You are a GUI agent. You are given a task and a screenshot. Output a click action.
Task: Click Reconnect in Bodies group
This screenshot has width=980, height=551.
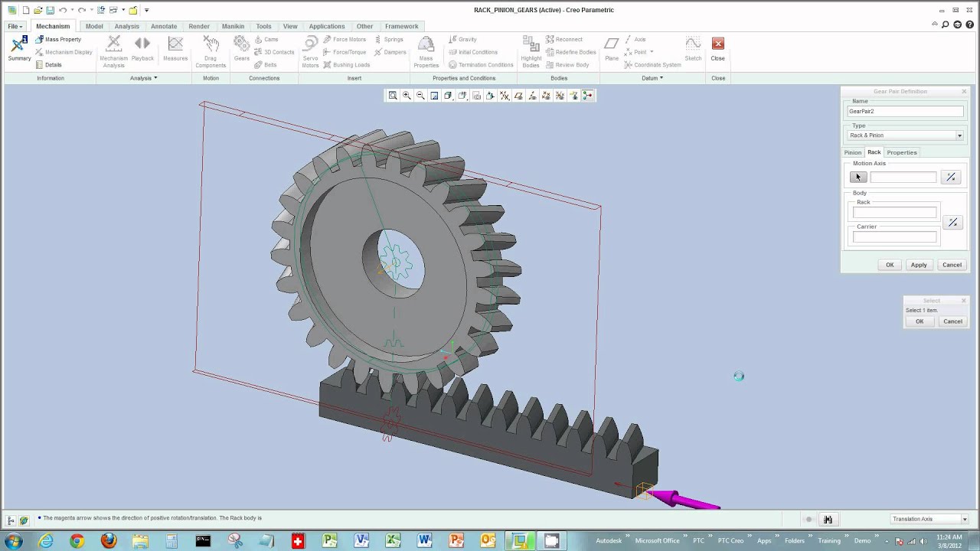click(563, 39)
